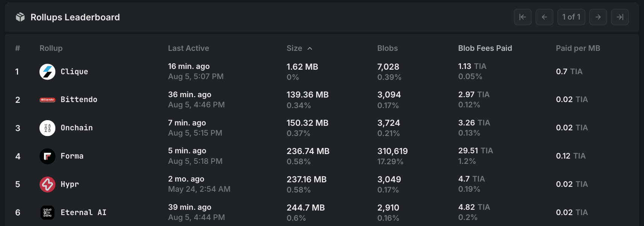Click the Bittendo red logo icon
This screenshot has width=644, height=226.
47,100
